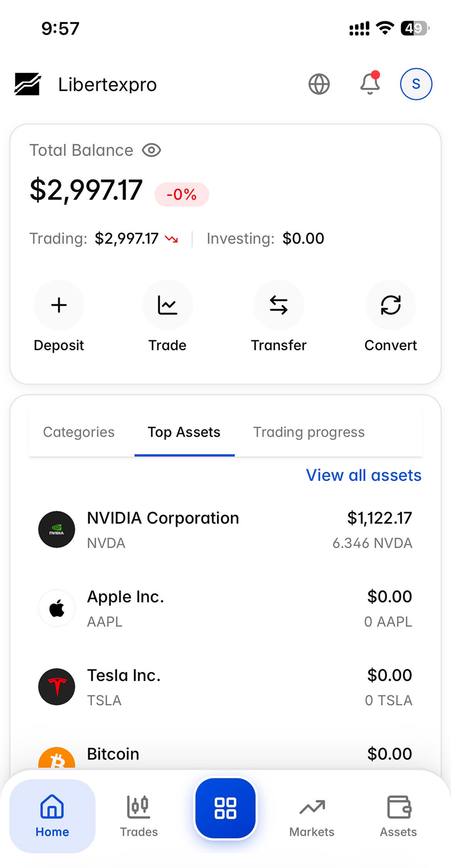Open the language globe icon

point(319,84)
